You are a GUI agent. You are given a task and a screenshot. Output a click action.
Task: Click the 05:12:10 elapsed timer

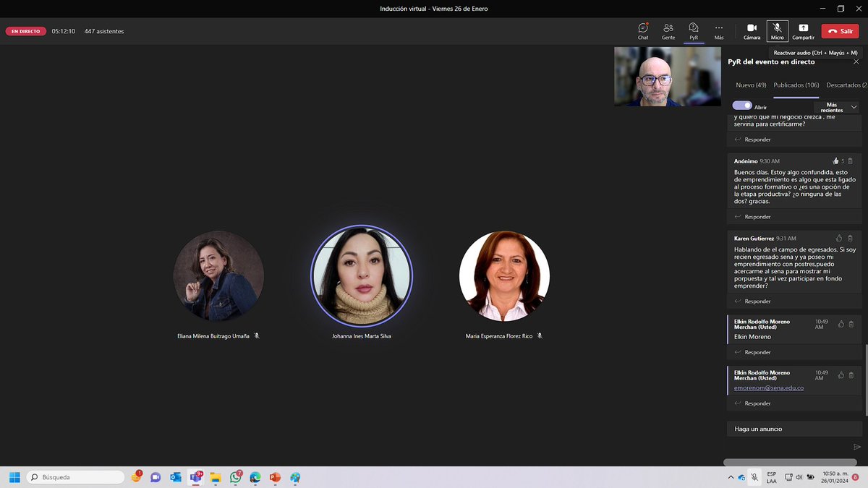64,31
